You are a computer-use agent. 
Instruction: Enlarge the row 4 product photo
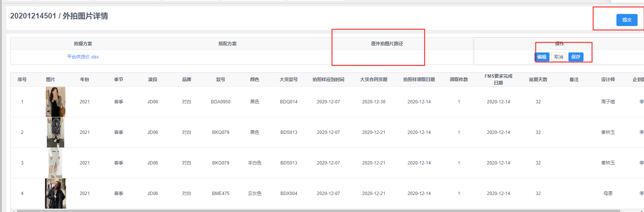pos(56,194)
